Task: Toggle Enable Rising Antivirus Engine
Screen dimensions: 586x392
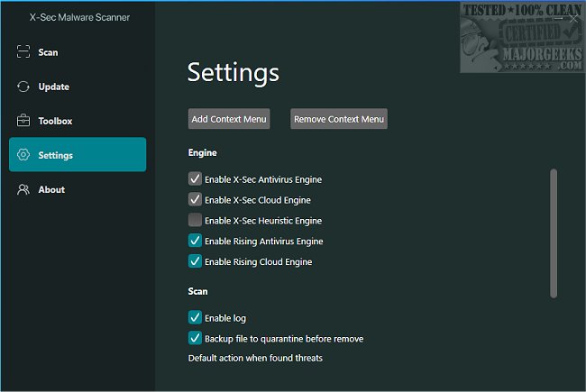Action: [x=195, y=241]
